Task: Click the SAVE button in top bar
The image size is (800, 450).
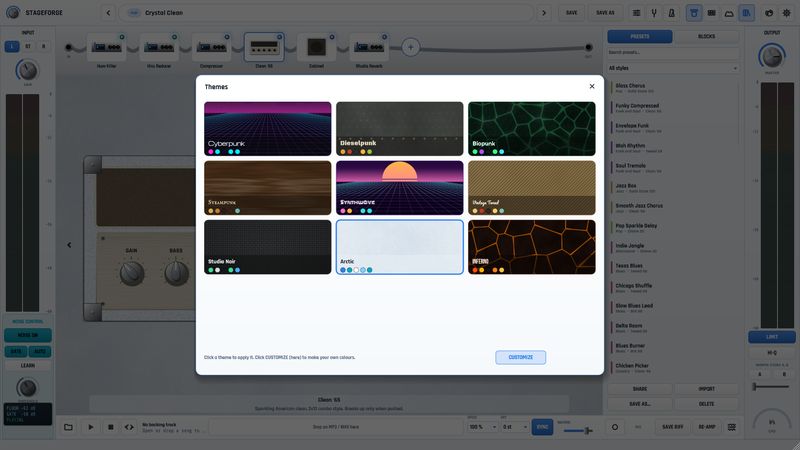Action: tap(571, 13)
